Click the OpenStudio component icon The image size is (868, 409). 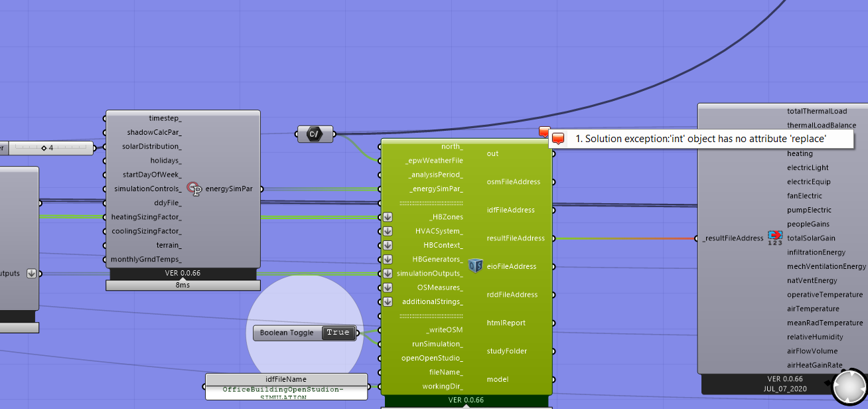(475, 266)
